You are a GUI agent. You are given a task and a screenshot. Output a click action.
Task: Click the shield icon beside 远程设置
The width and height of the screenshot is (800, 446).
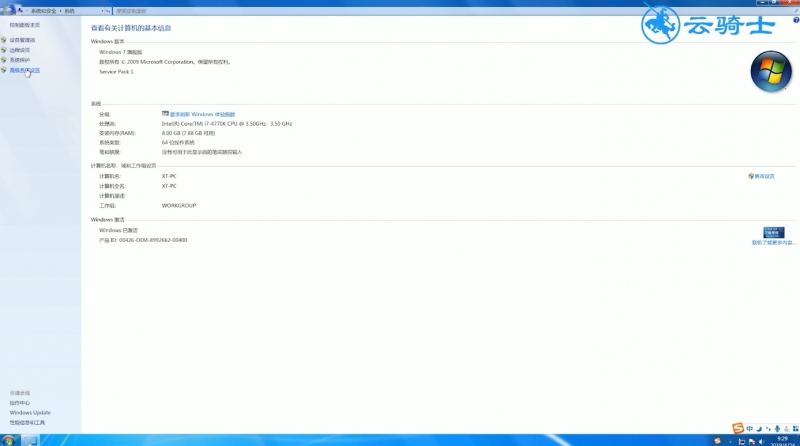pyautogui.click(x=4, y=50)
